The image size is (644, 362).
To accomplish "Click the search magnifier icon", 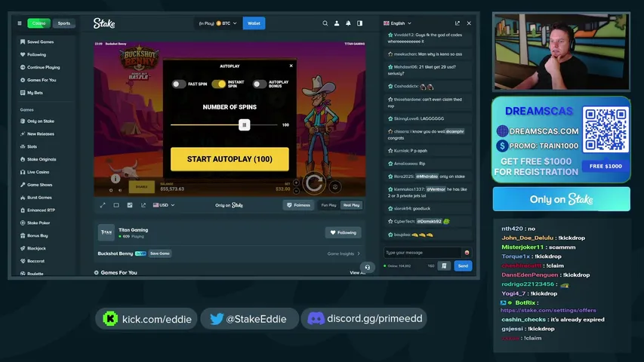I will coord(325,23).
